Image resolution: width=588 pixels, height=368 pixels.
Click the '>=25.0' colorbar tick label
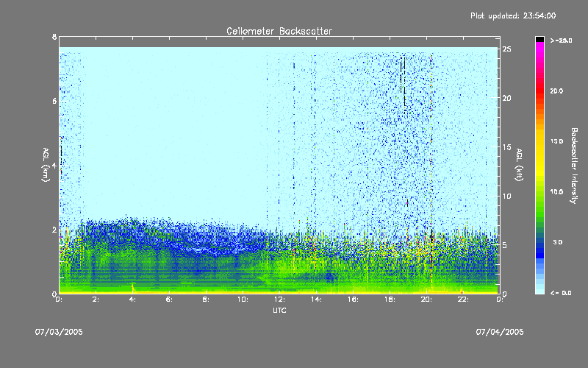tap(561, 40)
